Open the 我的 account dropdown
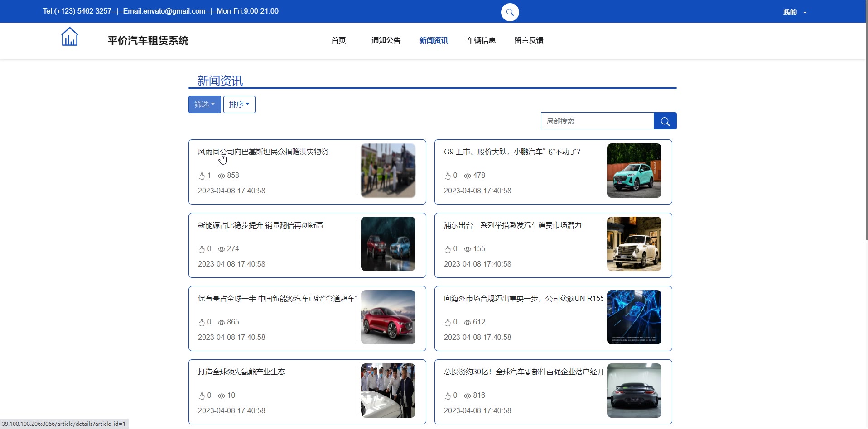The image size is (868, 429). 794,12
